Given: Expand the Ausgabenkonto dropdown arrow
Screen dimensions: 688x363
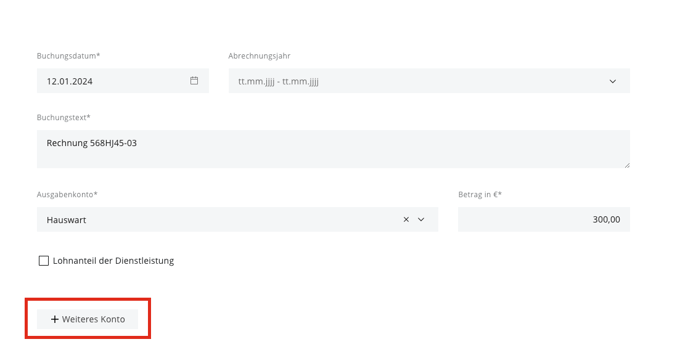Looking at the screenshot, I should (421, 219).
